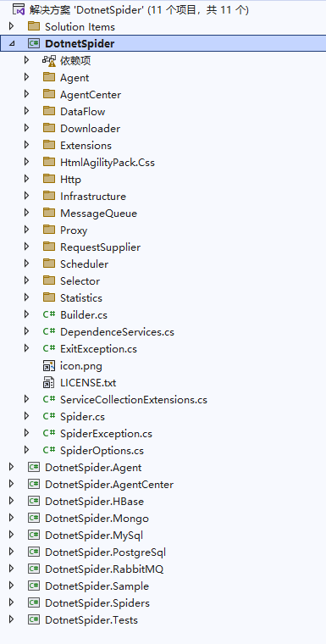Select the DotnetSpider.PostgreSql project name
Image resolution: width=326 pixels, height=644 pixels.
coord(106,552)
